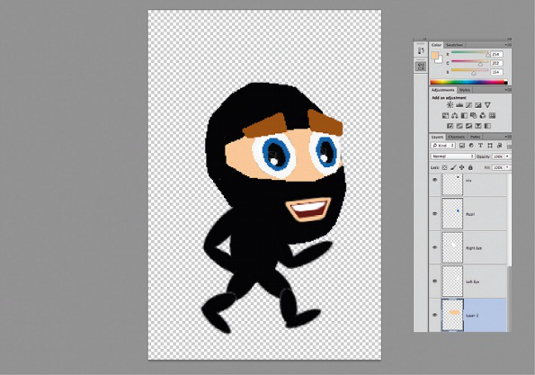This screenshot has width=535, height=375.
Task: Expand the Opacity value dropdown arrow
Action: [507, 156]
